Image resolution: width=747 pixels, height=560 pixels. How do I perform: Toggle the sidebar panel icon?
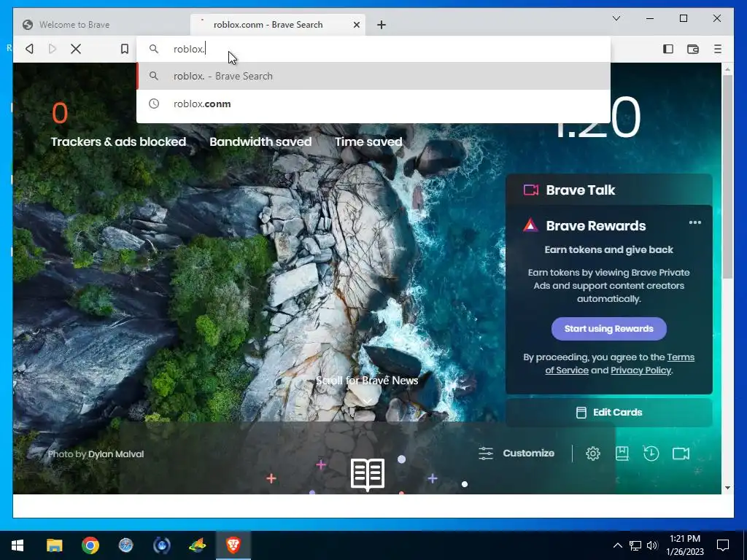[668, 49]
